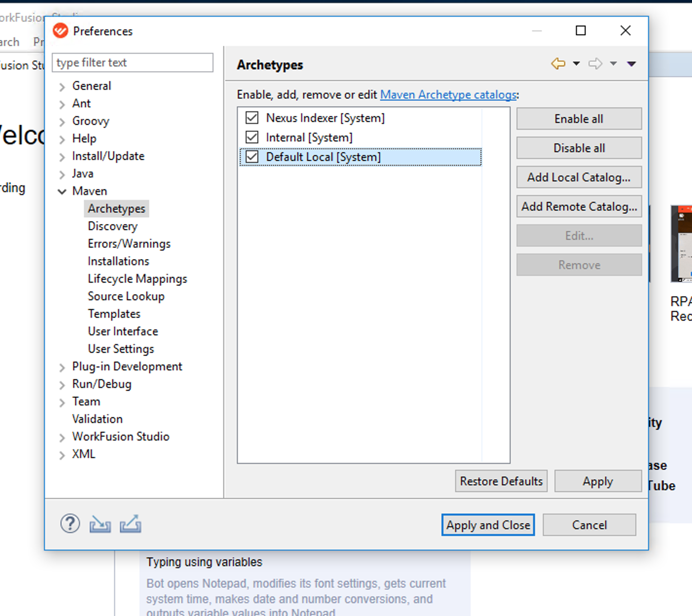
Task: Click Restore Defaults button
Action: [x=501, y=481]
